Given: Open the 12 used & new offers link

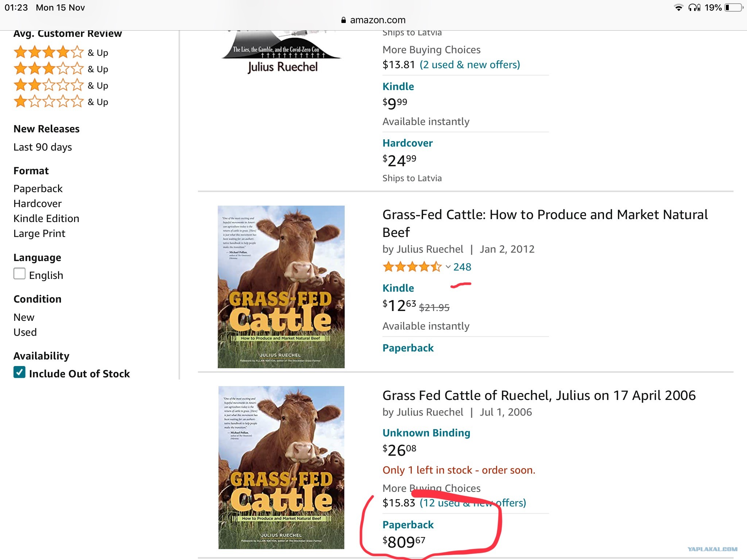Looking at the screenshot, I should [473, 503].
